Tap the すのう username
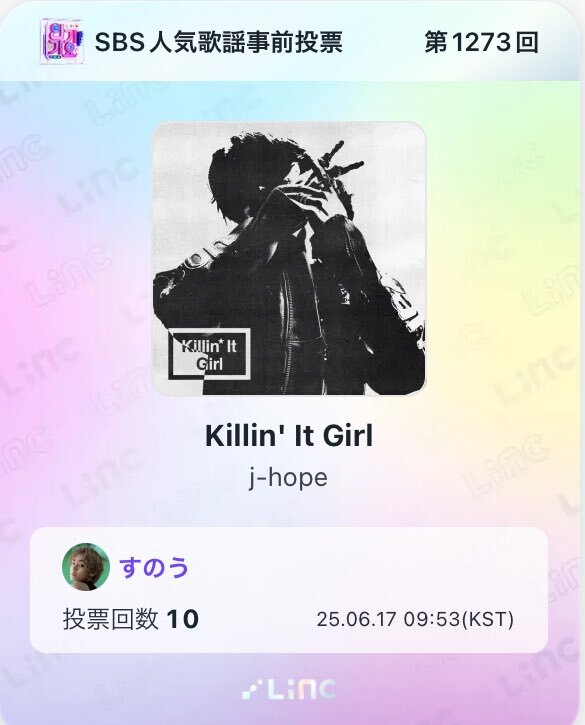This screenshot has width=585, height=725. tap(154, 567)
